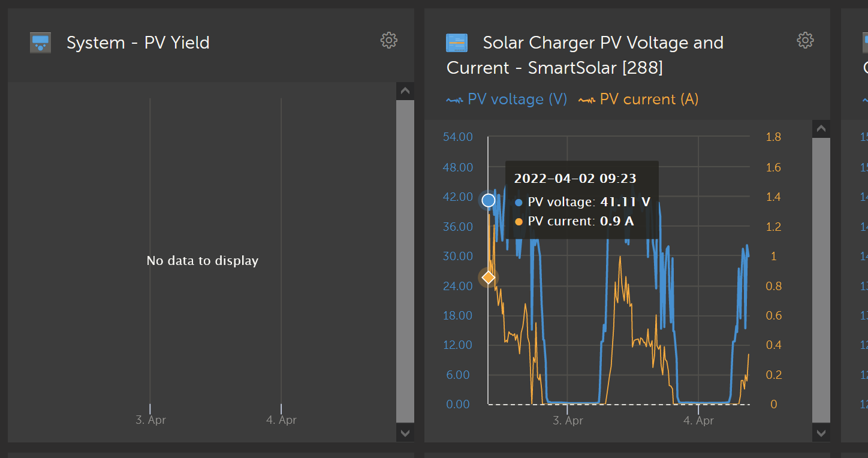Select the System - PV Yield widget title
This screenshot has height=458, width=868.
coord(137,42)
